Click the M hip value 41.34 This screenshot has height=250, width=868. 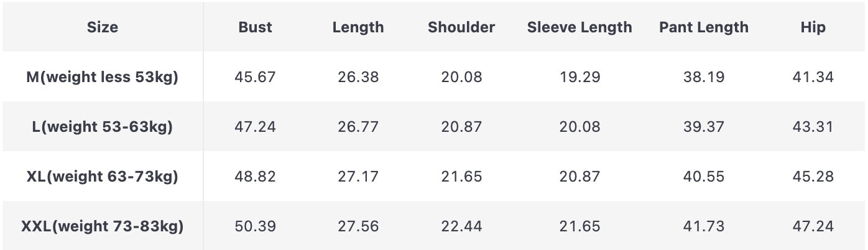point(813,77)
